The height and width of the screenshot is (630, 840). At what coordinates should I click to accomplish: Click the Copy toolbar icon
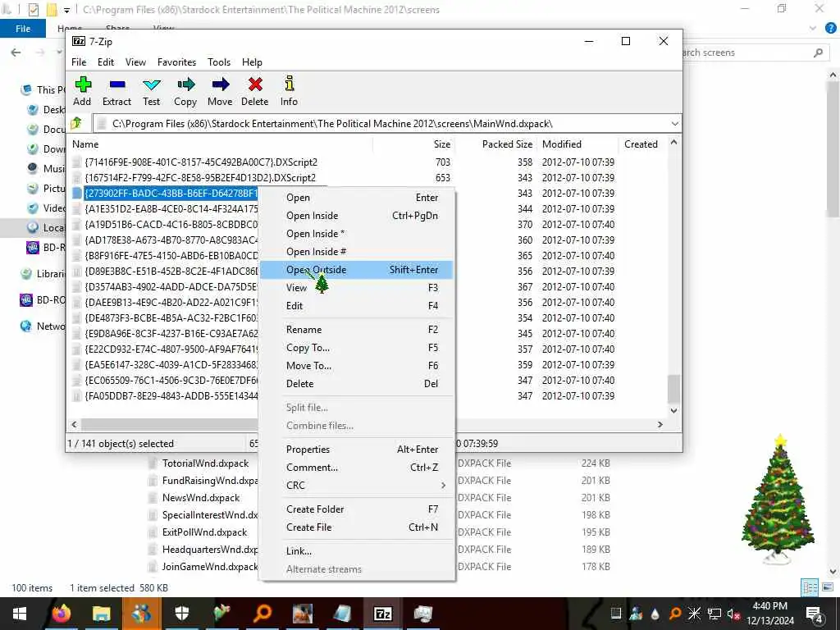pyautogui.click(x=185, y=91)
